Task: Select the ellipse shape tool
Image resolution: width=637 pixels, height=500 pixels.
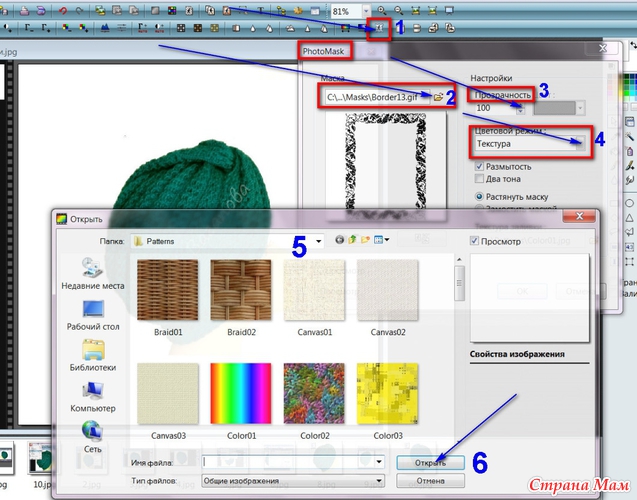Action: [x=629, y=203]
